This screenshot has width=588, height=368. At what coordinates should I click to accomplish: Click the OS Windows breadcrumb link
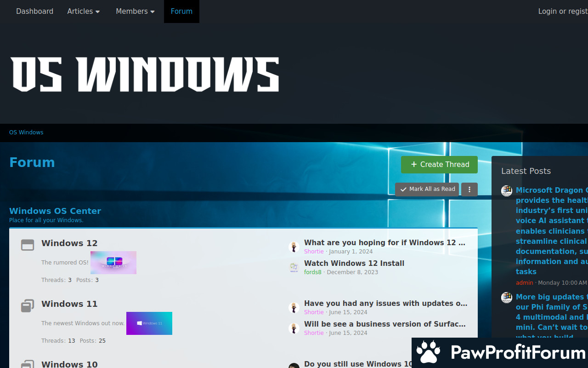pyautogui.click(x=26, y=132)
